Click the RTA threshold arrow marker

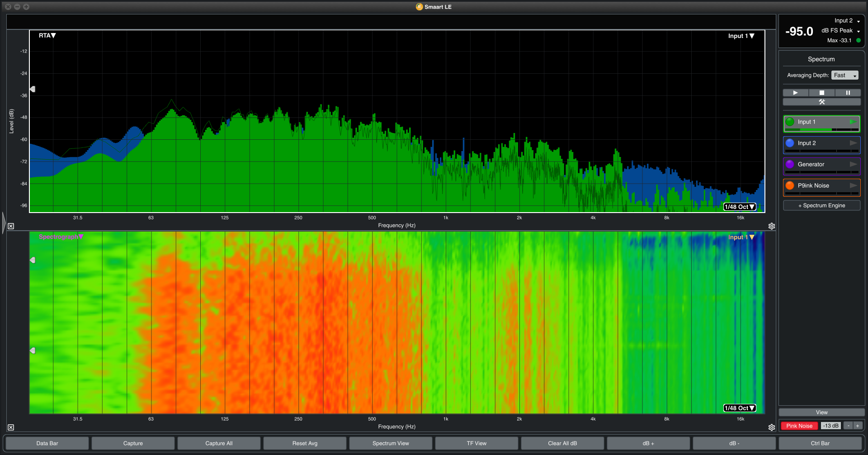33,89
